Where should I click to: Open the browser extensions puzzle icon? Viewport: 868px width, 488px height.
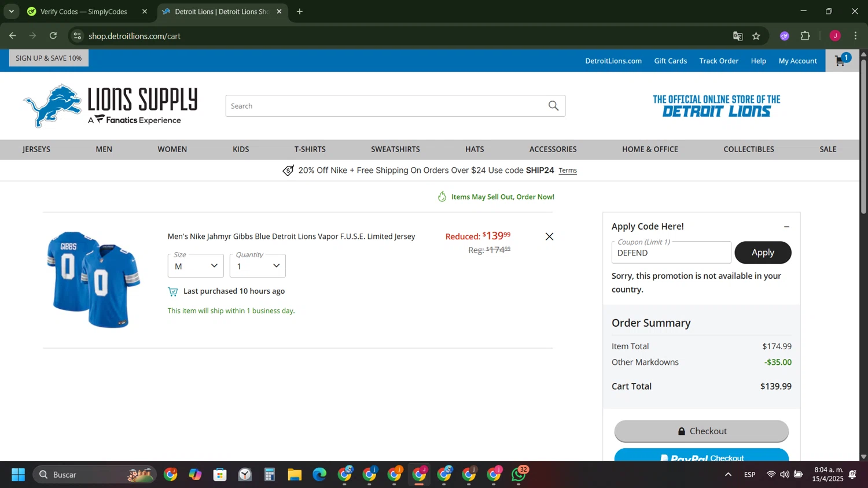click(806, 36)
